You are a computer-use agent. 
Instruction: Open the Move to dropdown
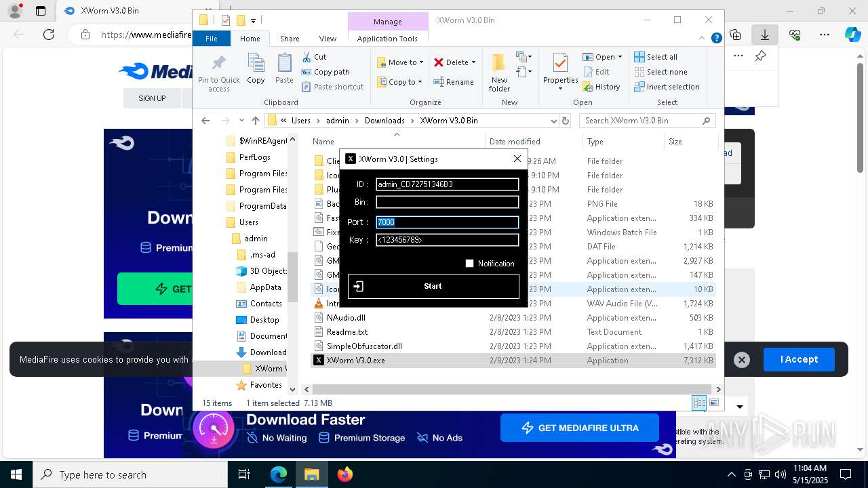[400, 62]
